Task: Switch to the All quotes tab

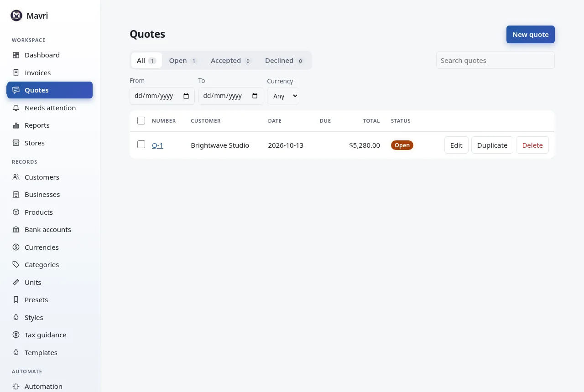Action: (146, 60)
